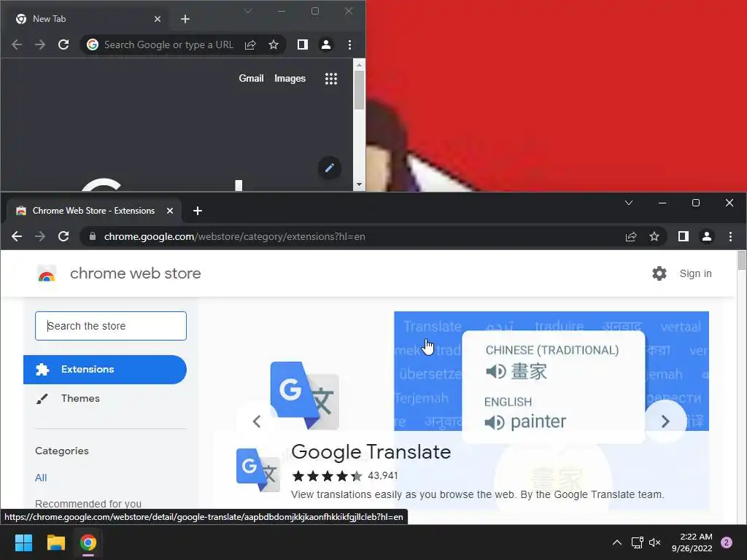The image size is (747, 560).
Task: Choose the All category link
Action: [41, 478]
